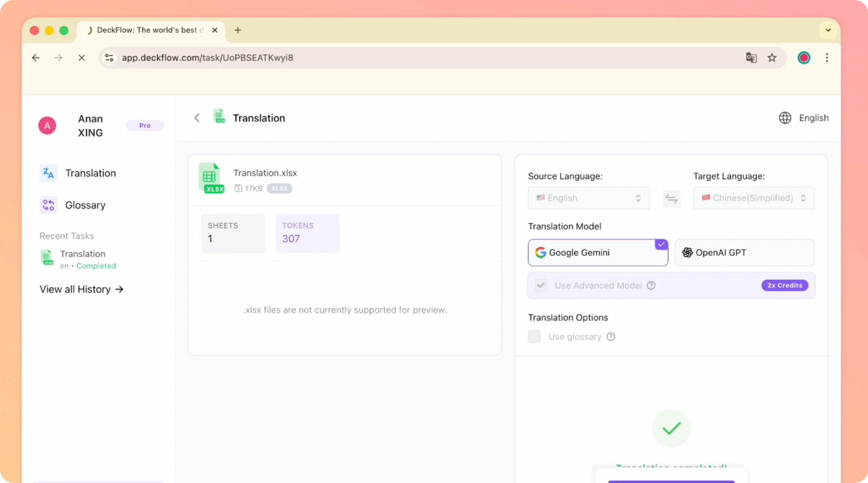Screen dimensions: 868x483
Task: Click help icon next to Use glossary
Action: click(611, 336)
